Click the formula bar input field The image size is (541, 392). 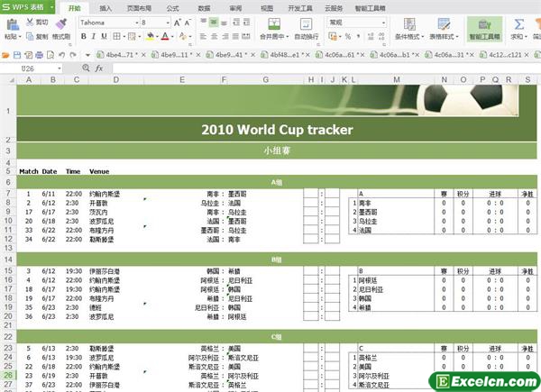pyautogui.click(x=326, y=68)
